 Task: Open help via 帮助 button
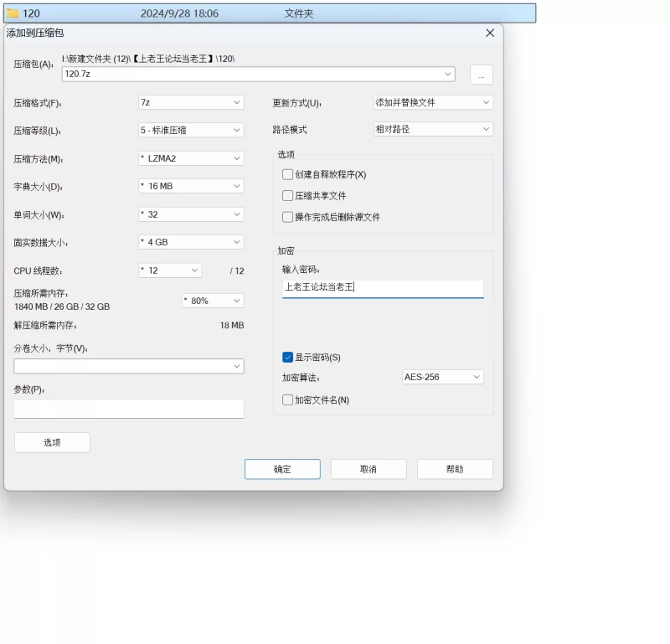(455, 469)
